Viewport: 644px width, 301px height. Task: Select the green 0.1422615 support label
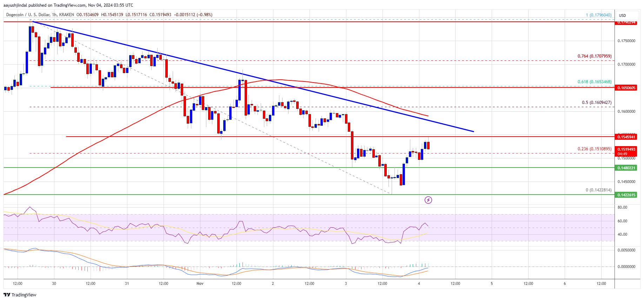(627, 195)
